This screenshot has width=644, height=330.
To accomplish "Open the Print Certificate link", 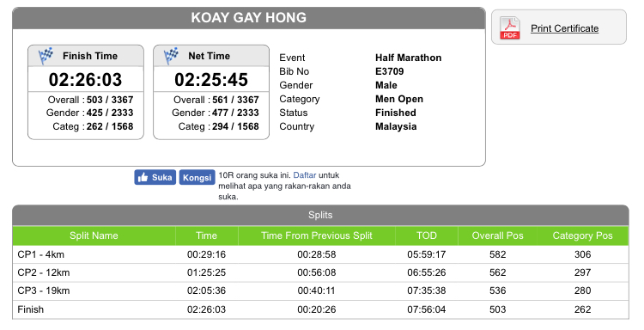I will pyautogui.click(x=564, y=28).
